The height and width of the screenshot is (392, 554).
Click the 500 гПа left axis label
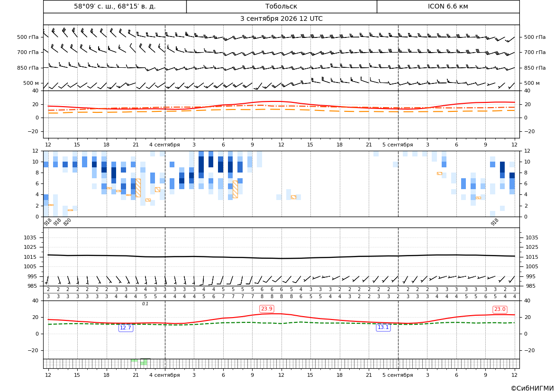[x=28, y=37]
